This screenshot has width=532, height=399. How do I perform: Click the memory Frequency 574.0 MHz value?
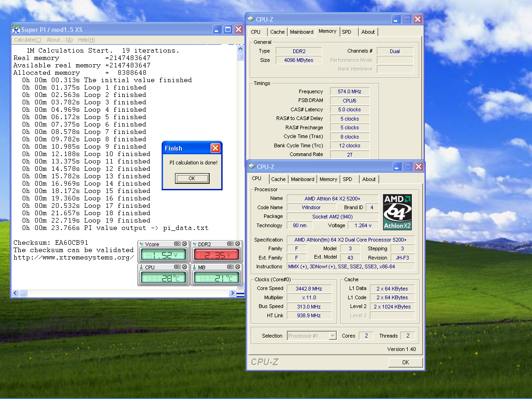350,91
